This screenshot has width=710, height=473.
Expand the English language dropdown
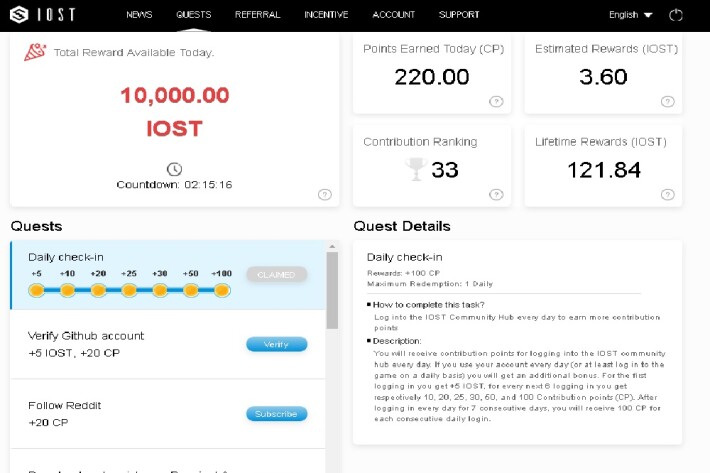(630, 15)
